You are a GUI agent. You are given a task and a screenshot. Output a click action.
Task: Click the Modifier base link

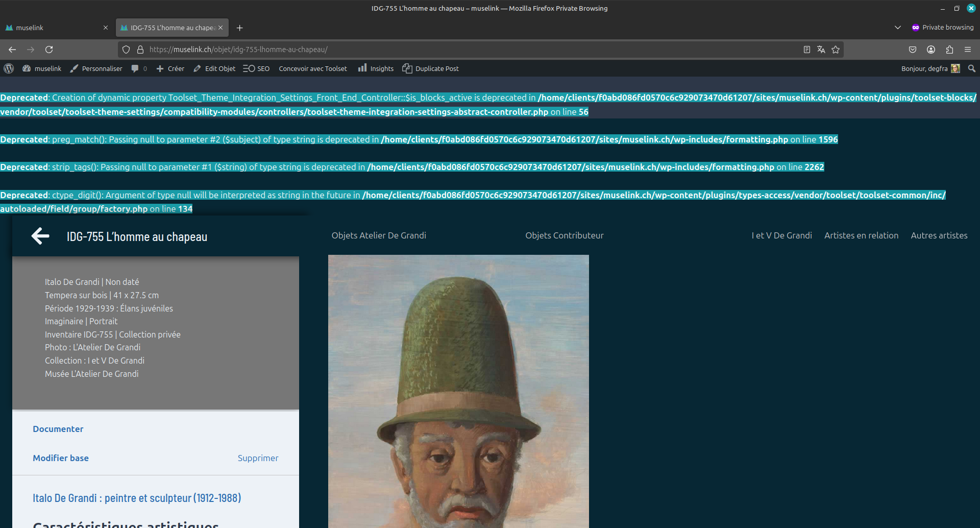pyautogui.click(x=61, y=458)
